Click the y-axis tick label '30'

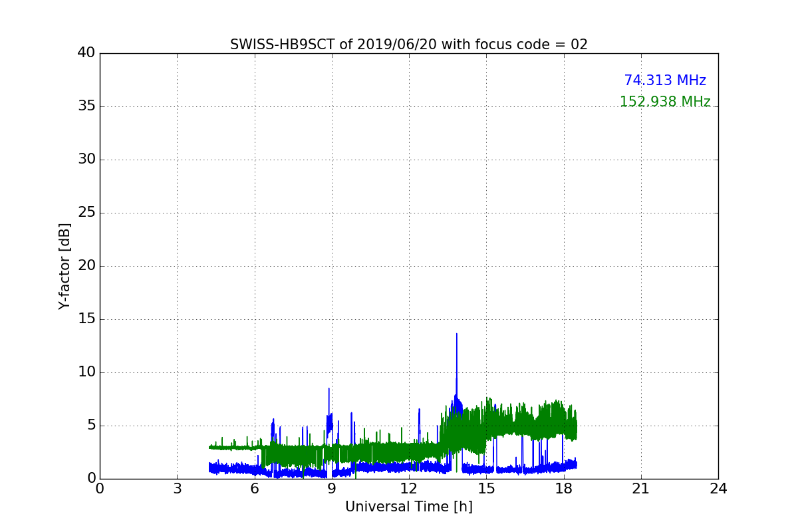pyautogui.click(x=86, y=160)
